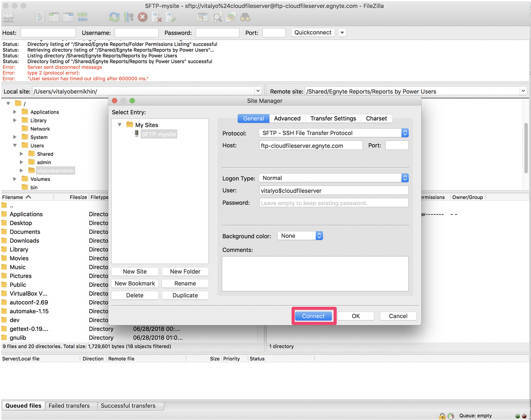Expand the admin folder in local tree
This screenshot has height=420, width=531.
[x=22, y=162]
